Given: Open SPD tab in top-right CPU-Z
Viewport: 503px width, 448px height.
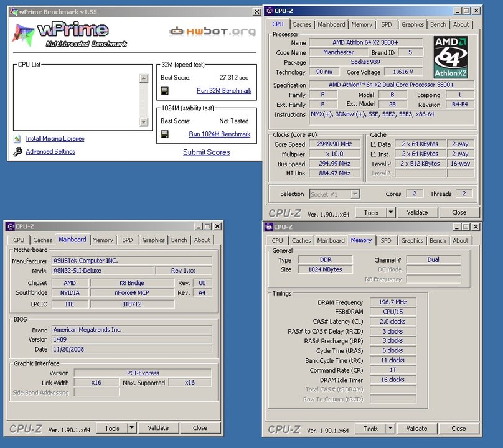Looking at the screenshot, I should click(x=387, y=24).
